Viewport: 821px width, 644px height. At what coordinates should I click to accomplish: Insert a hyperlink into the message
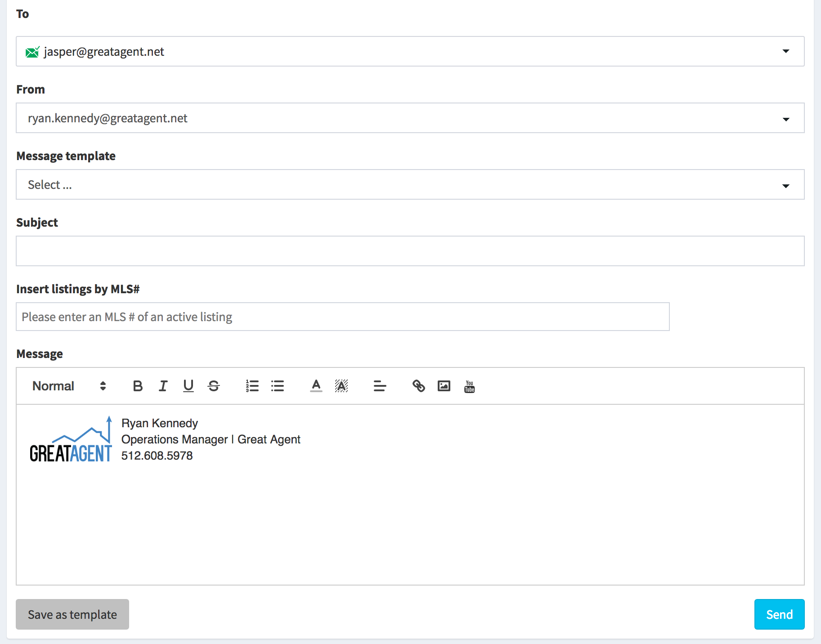coord(419,386)
